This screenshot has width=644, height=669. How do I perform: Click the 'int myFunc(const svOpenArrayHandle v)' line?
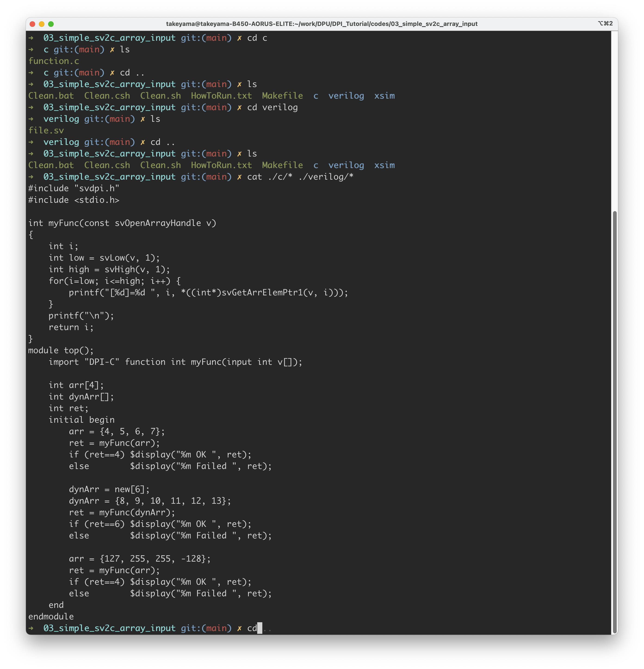coord(122,223)
